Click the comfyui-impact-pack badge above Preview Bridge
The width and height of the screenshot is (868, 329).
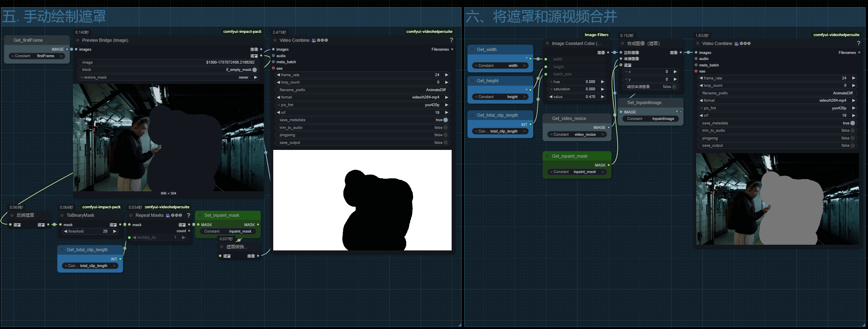tap(242, 32)
